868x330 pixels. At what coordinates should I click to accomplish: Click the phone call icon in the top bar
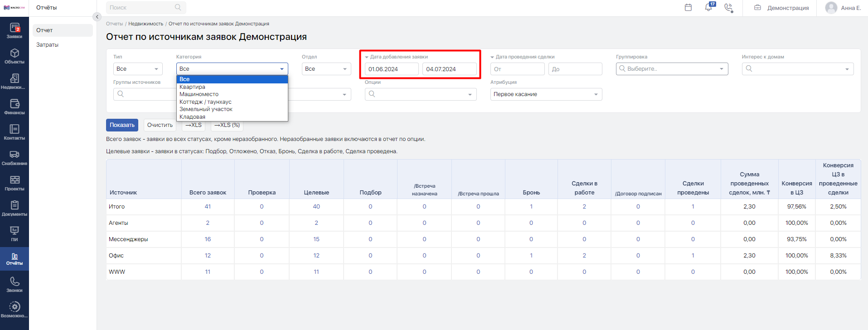(728, 8)
